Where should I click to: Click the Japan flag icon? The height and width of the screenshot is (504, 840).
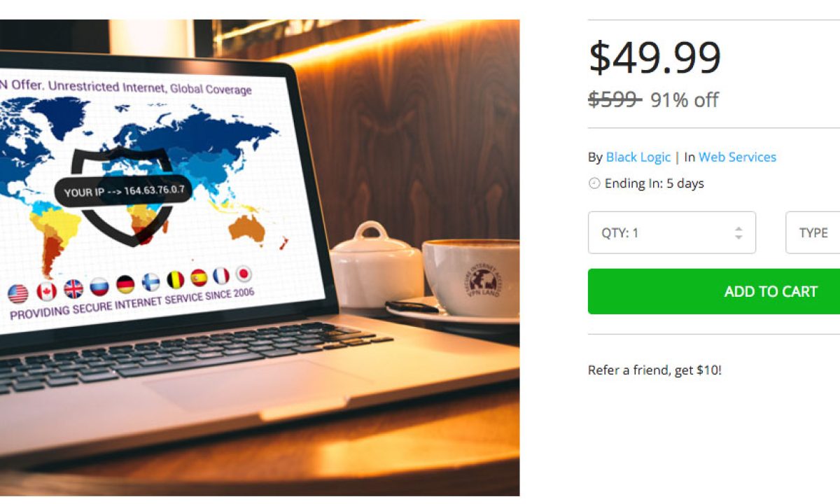[244, 274]
